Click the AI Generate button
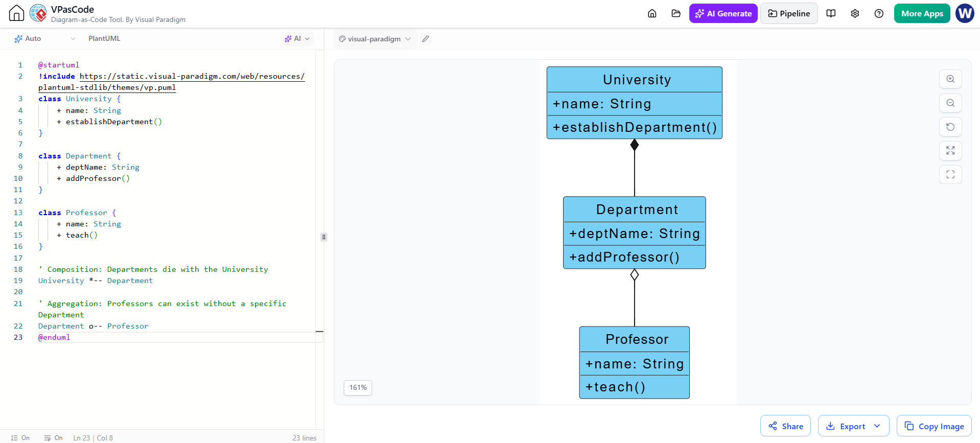This screenshot has height=443, width=980. [x=723, y=13]
